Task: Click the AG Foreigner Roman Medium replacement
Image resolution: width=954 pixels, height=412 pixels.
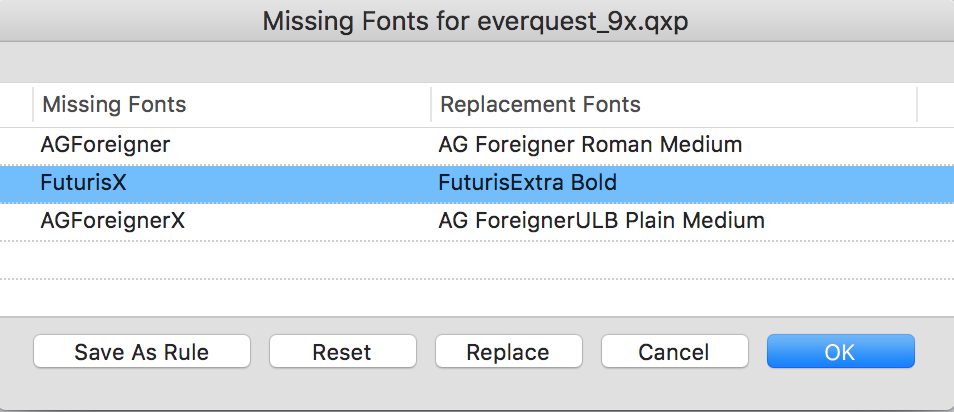Action: coord(590,145)
